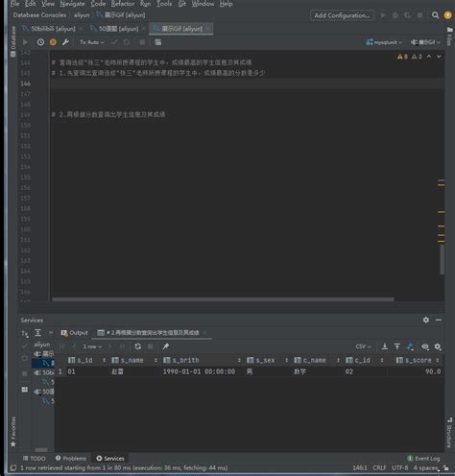Image resolution: width=455 pixels, height=476 pixels.
Task: Open console settings via the wrench icon
Action: (x=65, y=42)
